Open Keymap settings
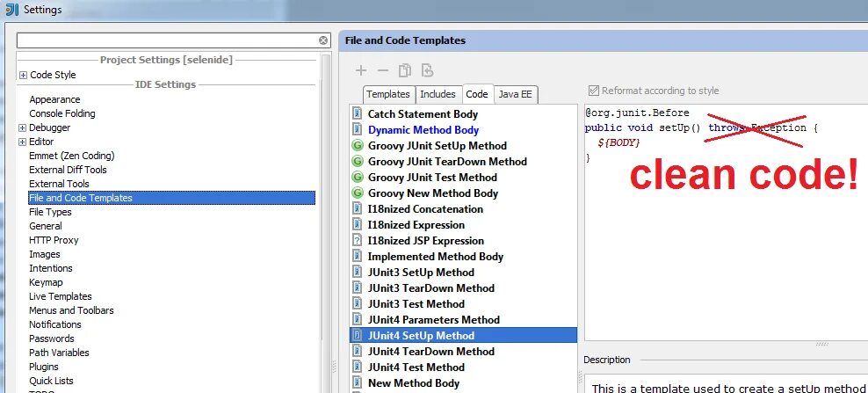 (46, 282)
